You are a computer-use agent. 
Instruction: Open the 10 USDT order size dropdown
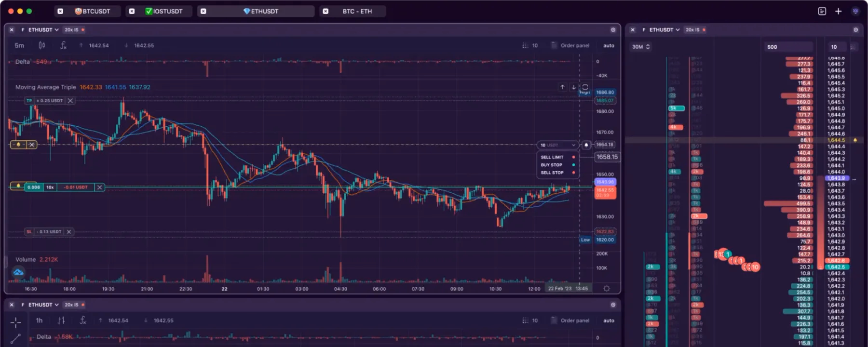558,145
